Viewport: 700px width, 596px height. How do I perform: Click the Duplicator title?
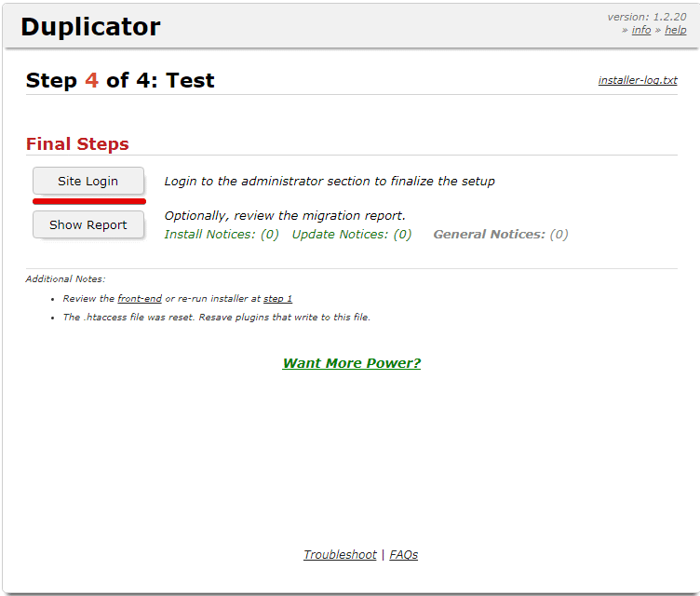point(90,27)
